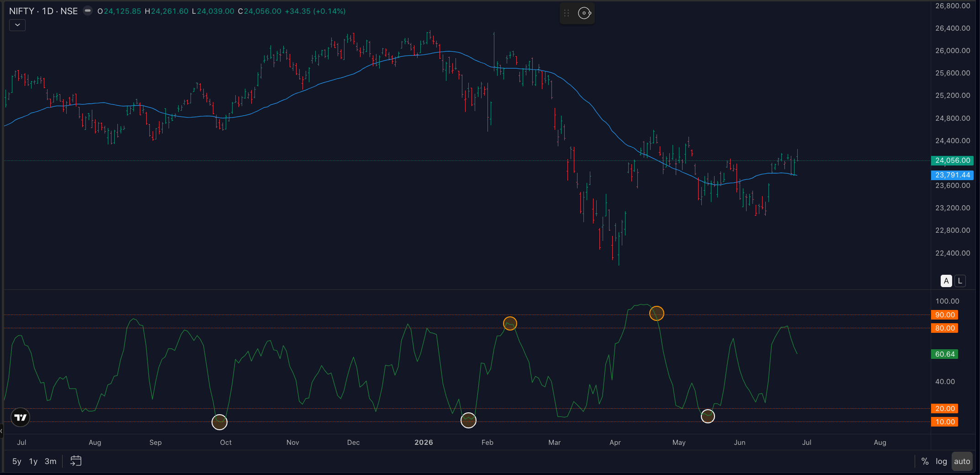Image resolution: width=980 pixels, height=475 pixels.
Task: Click the Oct label on the time axis
Action: coord(226,443)
